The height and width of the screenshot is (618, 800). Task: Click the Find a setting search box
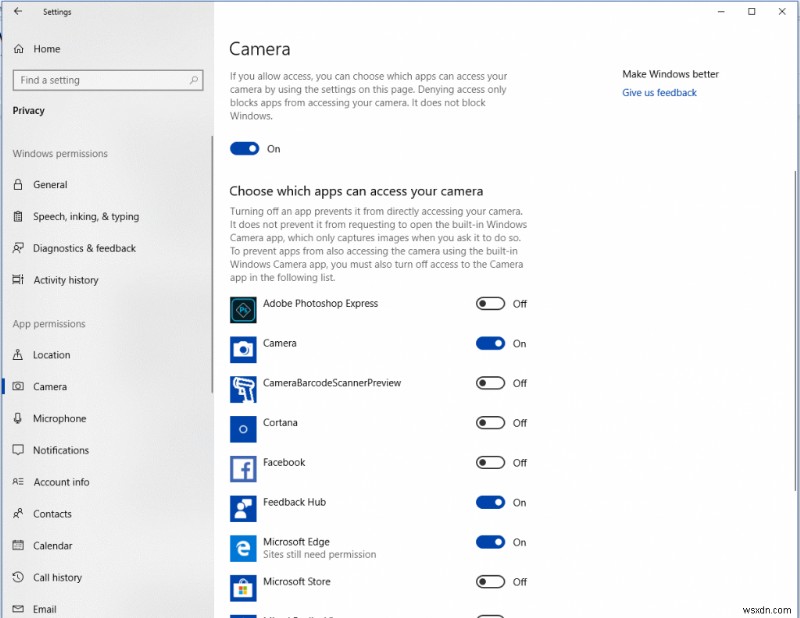108,80
